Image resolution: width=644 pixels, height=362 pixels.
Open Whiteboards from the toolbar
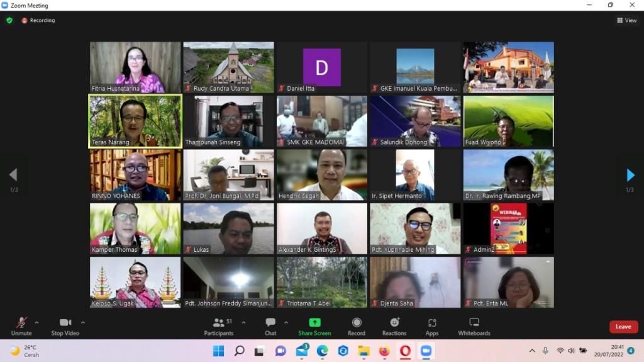474,325
